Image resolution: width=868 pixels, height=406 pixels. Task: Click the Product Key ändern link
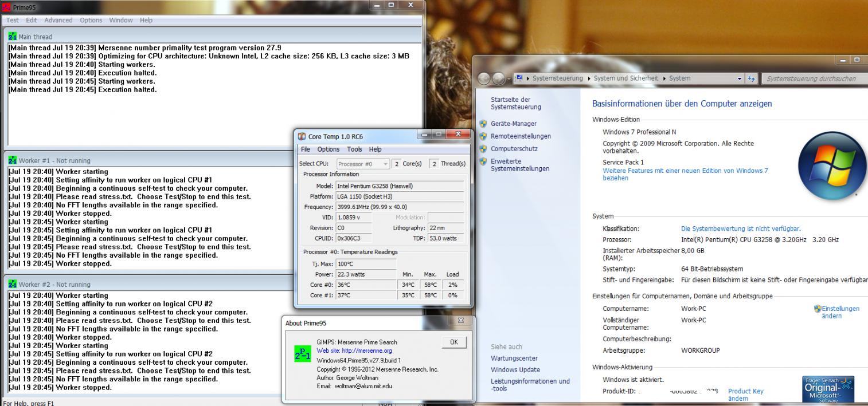coord(745,395)
